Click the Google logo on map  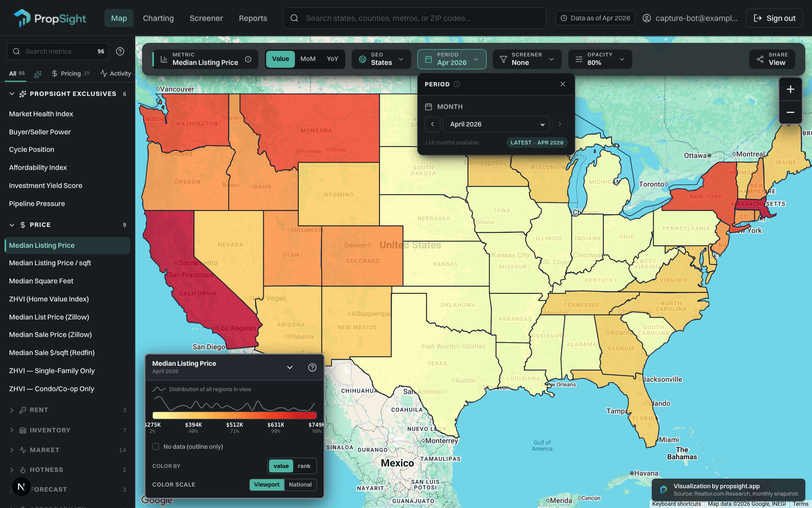click(157, 500)
